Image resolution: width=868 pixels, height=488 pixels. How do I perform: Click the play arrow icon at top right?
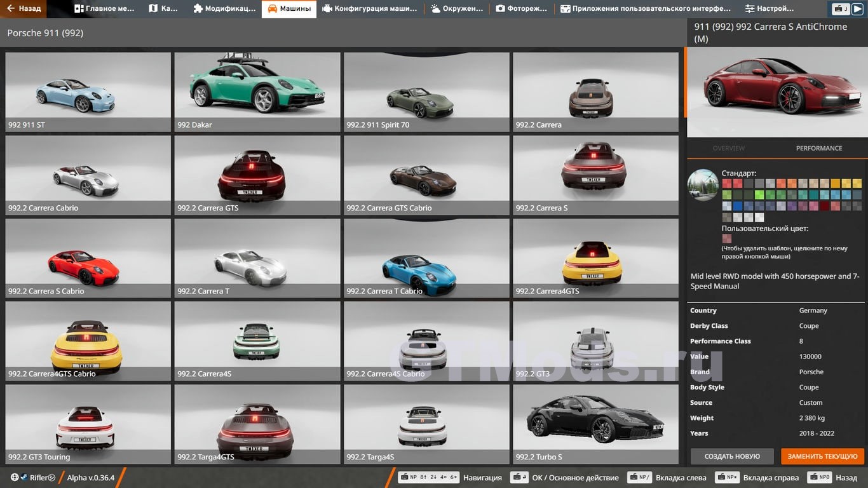(858, 9)
